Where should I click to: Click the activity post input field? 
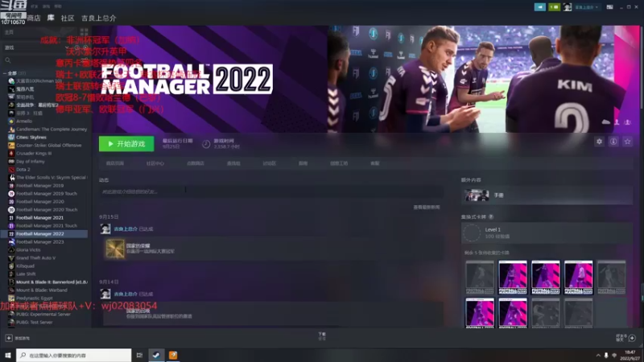(271, 191)
